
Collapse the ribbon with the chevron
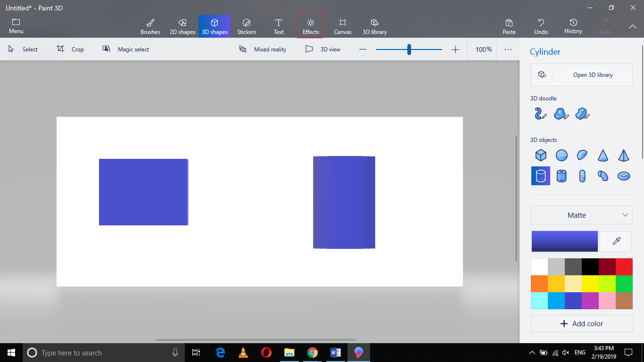[x=633, y=27]
